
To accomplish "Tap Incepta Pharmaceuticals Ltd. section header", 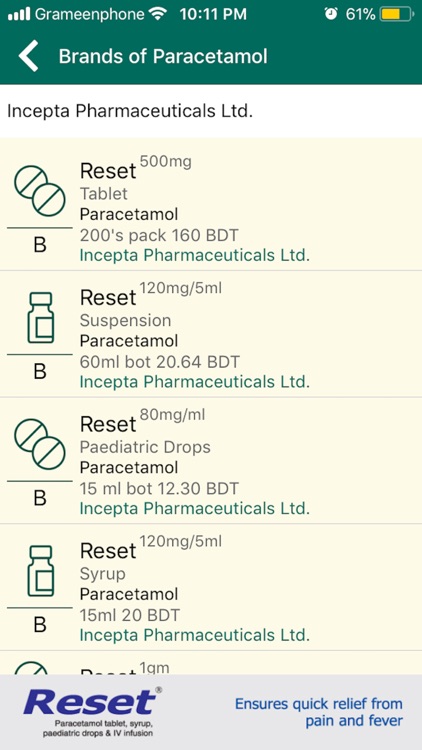I will pyautogui.click(x=130, y=111).
